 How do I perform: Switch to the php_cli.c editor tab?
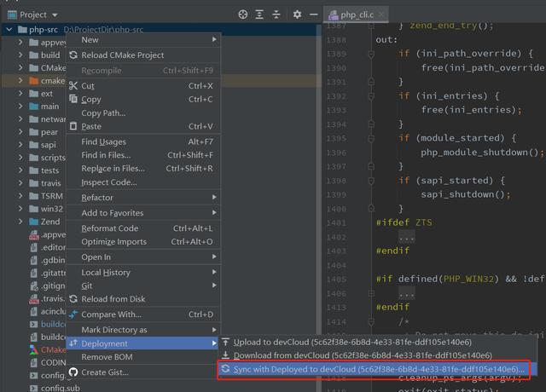coord(358,14)
